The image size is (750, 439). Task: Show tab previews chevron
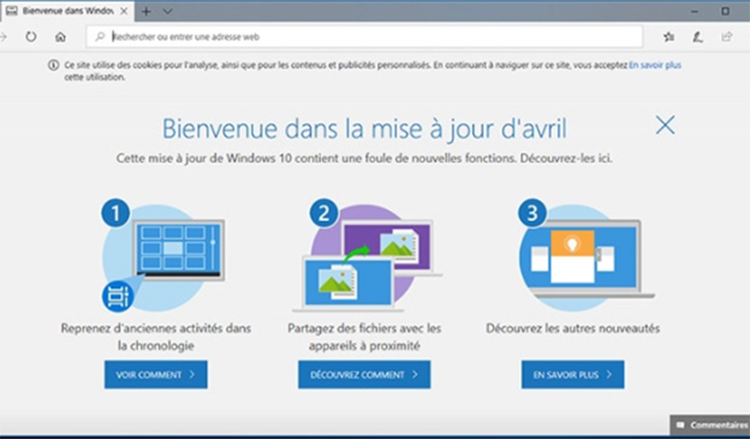pyautogui.click(x=167, y=11)
